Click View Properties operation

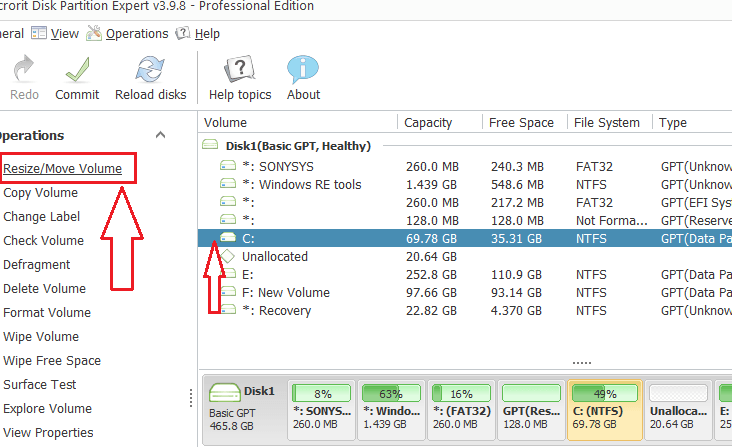[x=48, y=433]
